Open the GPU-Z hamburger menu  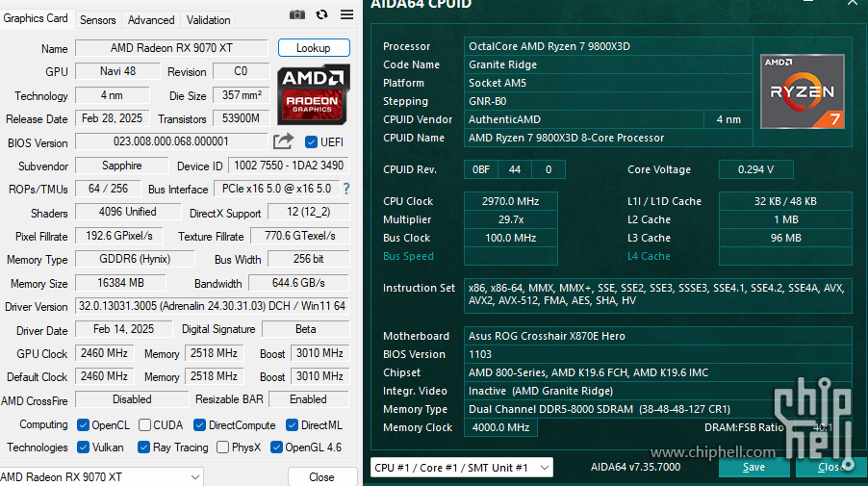click(346, 14)
